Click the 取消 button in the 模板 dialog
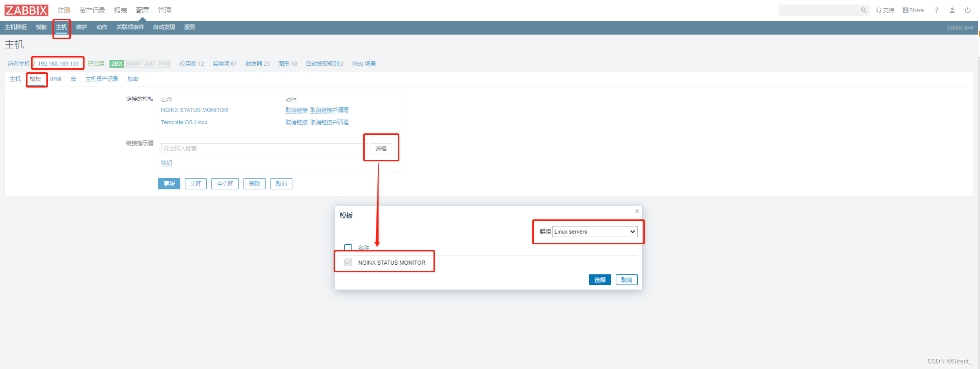Screen dimensions: 980x369 tap(627, 280)
